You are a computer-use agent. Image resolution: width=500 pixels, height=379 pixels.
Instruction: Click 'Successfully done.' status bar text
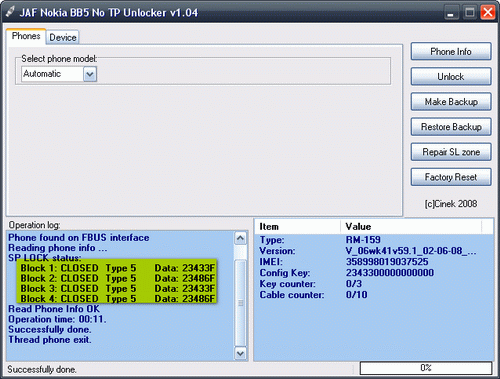coord(42,369)
